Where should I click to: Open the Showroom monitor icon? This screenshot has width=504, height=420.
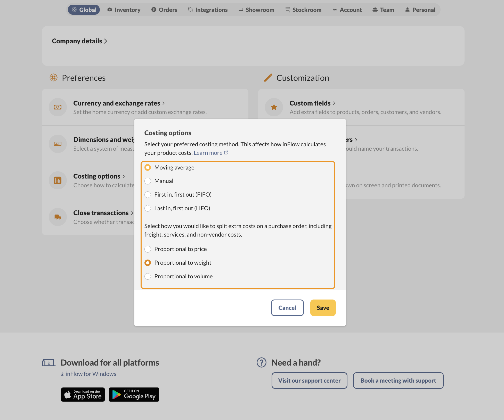point(241,10)
